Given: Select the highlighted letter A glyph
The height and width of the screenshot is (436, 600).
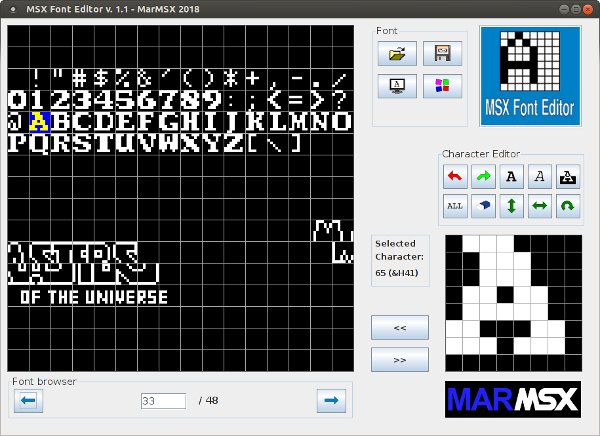Looking at the screenshot, I should [x=40, y=122].
